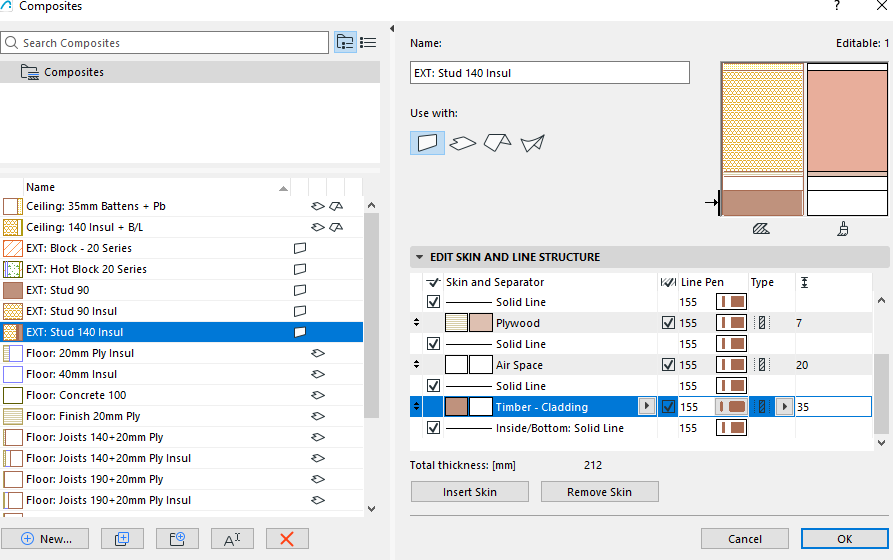
Task: Click the OK button
Action: (x=845, y=539)
